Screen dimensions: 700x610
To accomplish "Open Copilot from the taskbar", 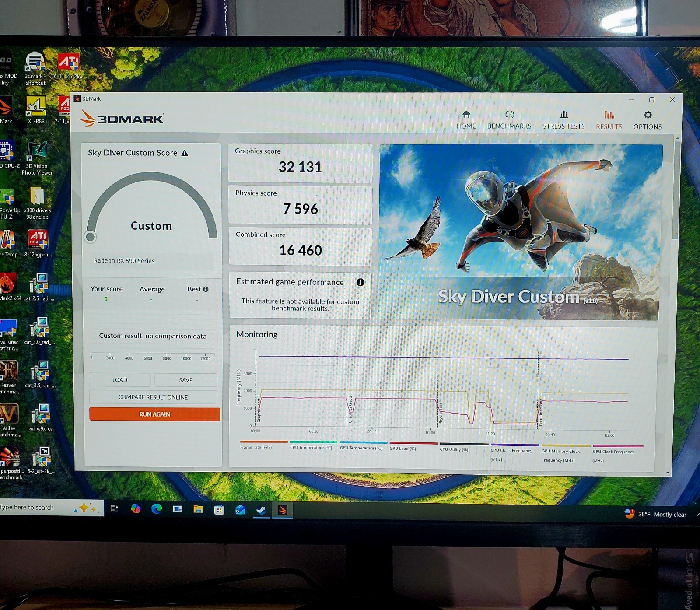I will [136, 508].
